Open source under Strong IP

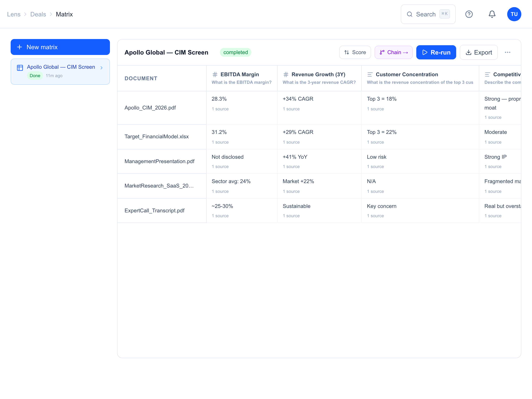click(x=493, y=166)
